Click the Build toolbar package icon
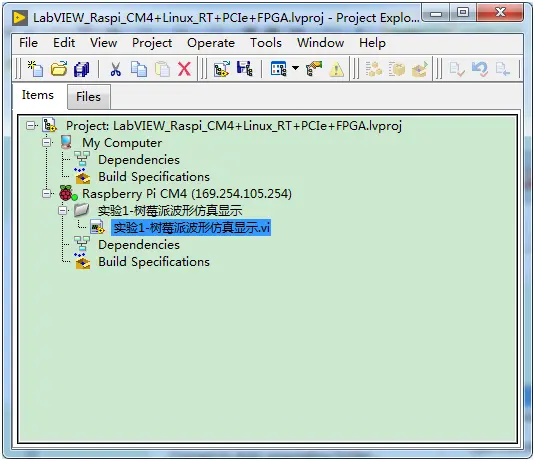 tap(397, 69)
